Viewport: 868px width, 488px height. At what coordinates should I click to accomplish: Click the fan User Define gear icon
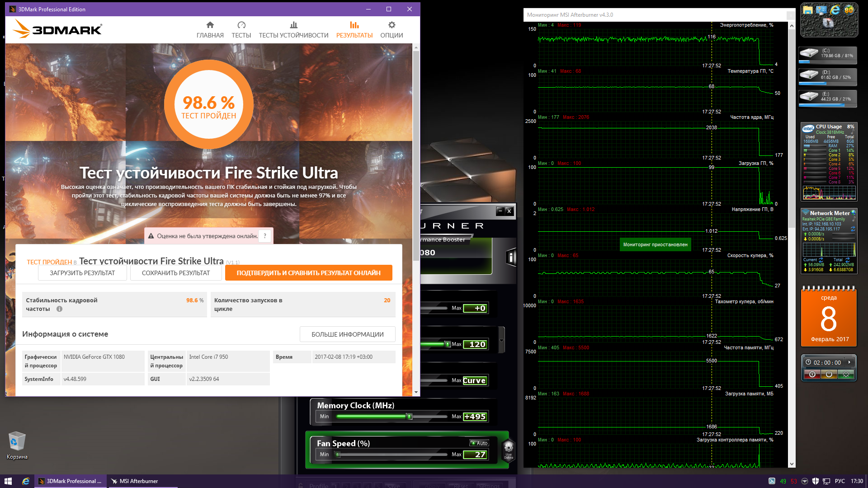point(509,448)
